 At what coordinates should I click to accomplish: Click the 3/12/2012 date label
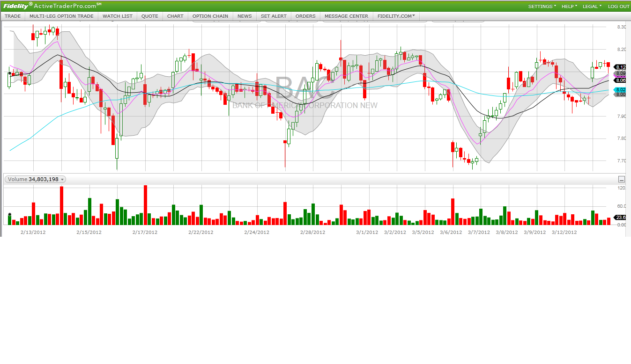pos(564,232)
